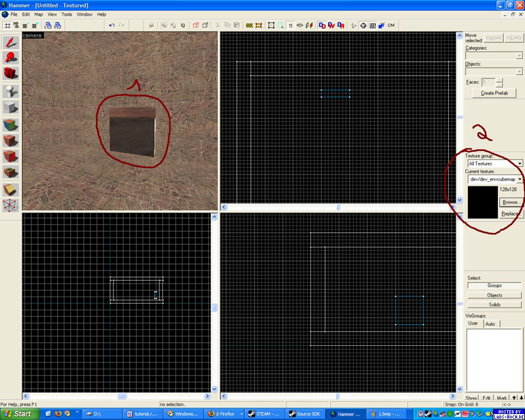The height and width of the screenshot is (420, 525).
Task: Open the View menu
Action: click(x=52, y=14)
